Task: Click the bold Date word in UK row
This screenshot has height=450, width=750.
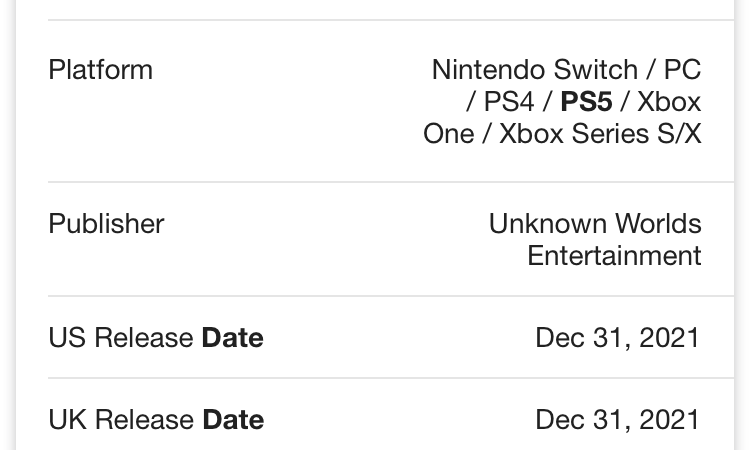Action: click(233, 419)
